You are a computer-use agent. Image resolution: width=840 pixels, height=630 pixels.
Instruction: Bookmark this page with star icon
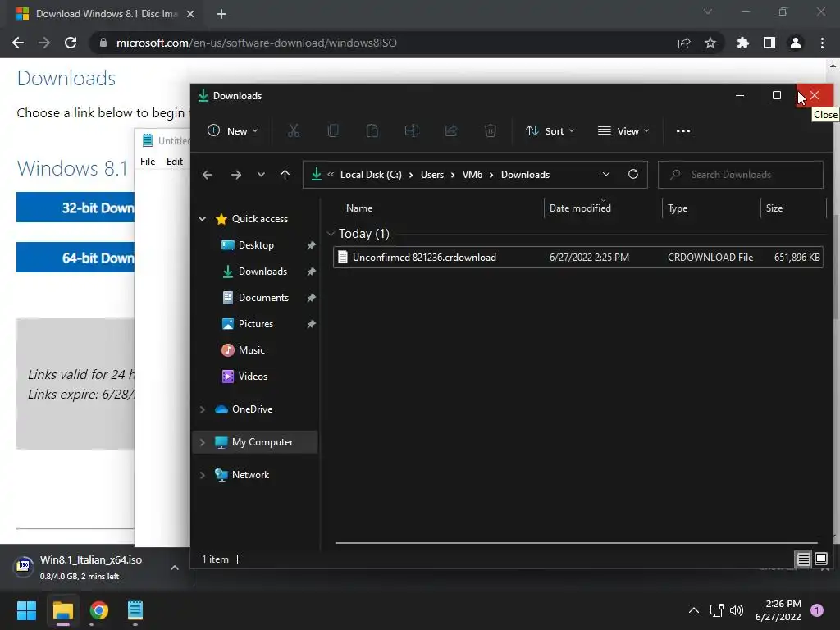710,43
